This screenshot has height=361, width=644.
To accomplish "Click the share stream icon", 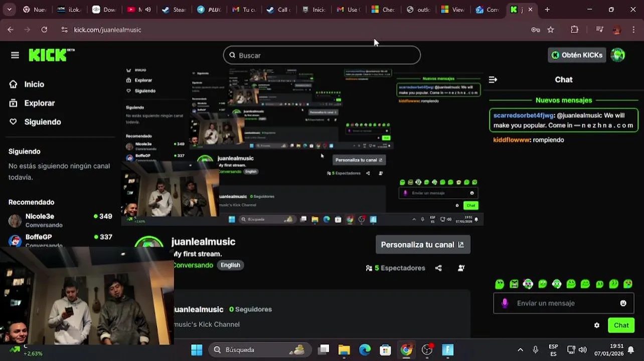I will tap(439, 268).
